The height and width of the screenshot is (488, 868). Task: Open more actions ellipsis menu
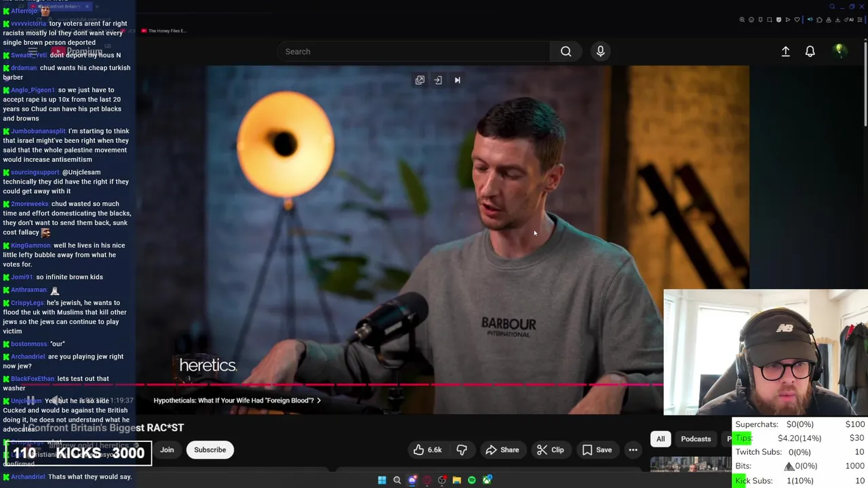(633, 450)
